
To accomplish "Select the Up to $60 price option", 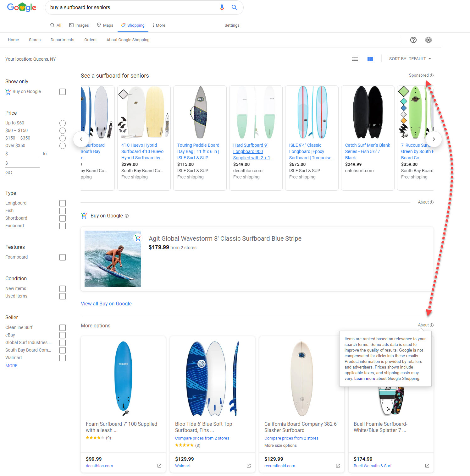I will [63, 123].
